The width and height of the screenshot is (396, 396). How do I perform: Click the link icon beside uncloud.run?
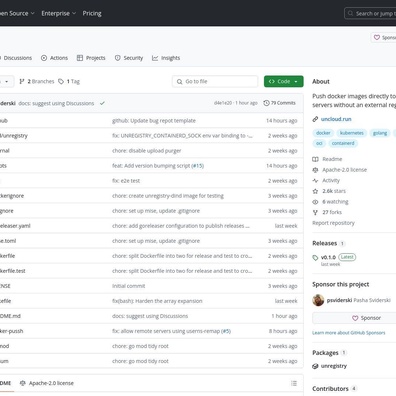tap(315, 119)
